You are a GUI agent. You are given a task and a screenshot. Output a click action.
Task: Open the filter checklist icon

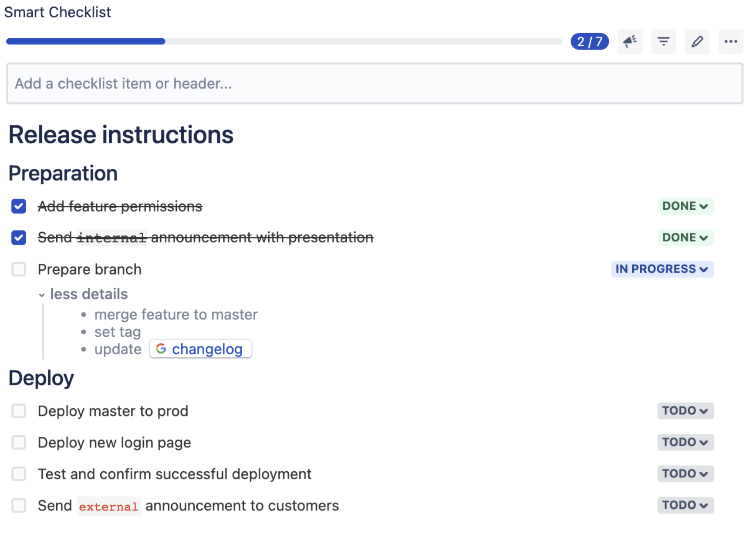point(663,41)
